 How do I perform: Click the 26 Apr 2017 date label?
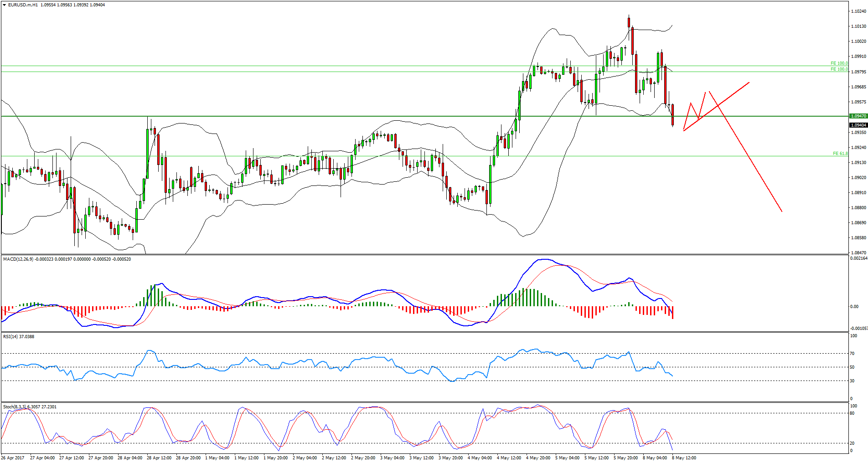(x=13, y=458)
